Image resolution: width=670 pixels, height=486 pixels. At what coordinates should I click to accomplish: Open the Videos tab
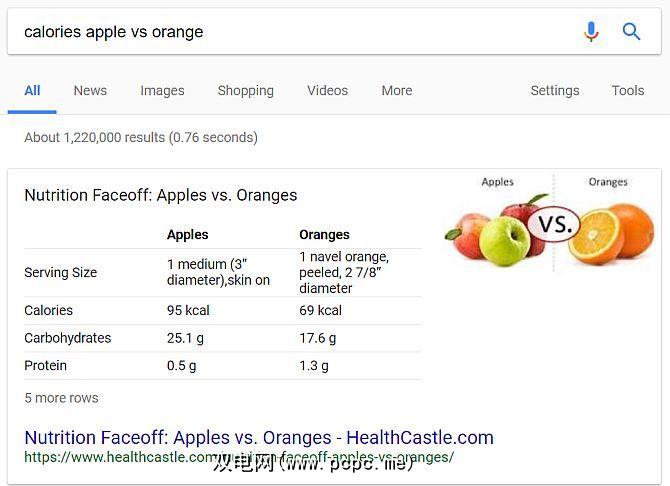(x=327, y=90)
